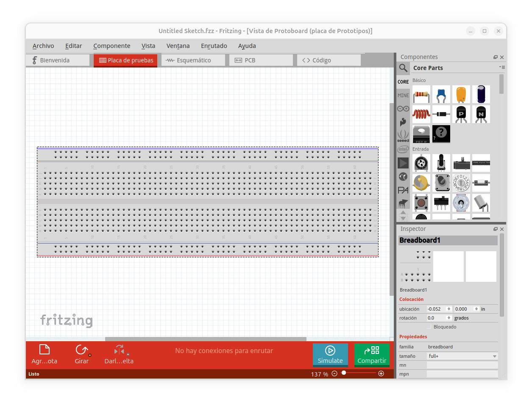Screen dimensions: 532x407
Task: Pick the black joystick-style lever part
Action: 441,163
